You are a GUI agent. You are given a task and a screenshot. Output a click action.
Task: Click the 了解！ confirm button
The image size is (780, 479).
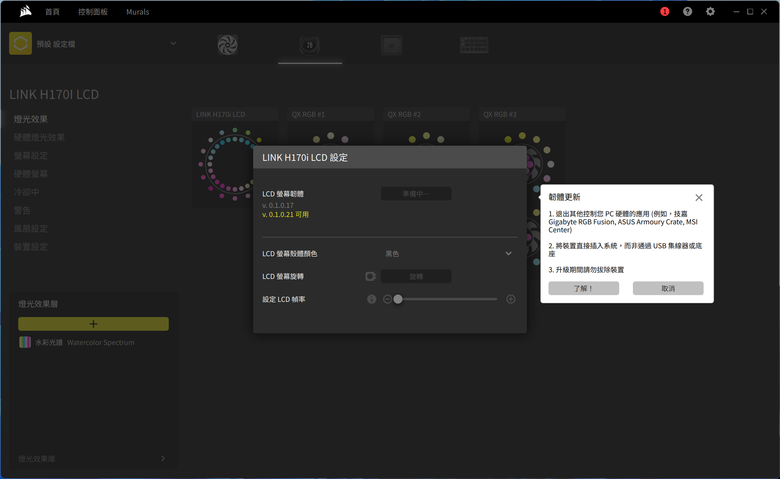[x=584, y=288]
